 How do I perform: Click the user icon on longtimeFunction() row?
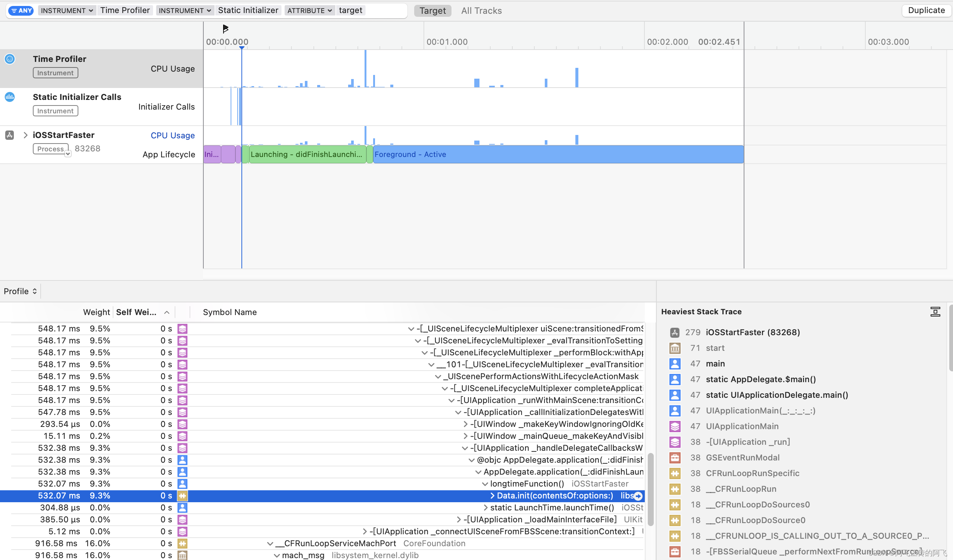click(182, 484)
